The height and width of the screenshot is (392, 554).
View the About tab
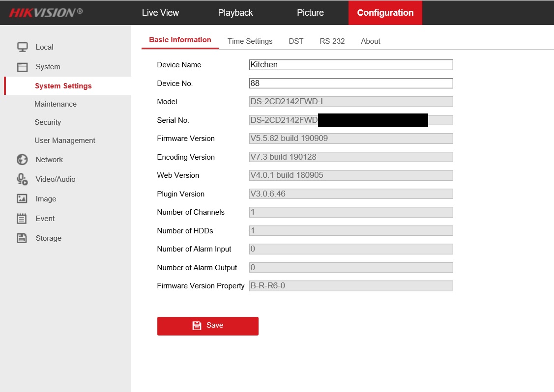(x=370, y=41)
